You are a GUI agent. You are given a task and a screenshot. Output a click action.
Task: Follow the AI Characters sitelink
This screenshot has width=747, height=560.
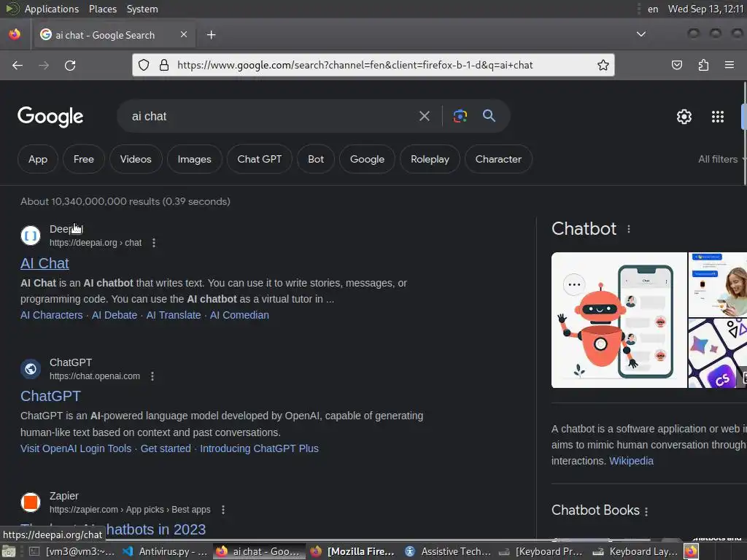[x=52, y=315]
